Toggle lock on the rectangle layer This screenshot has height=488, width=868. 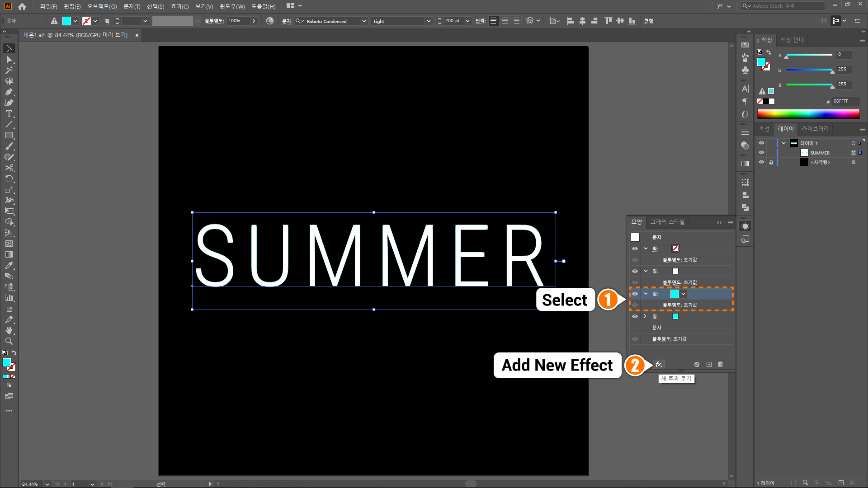tap(771, 162)
